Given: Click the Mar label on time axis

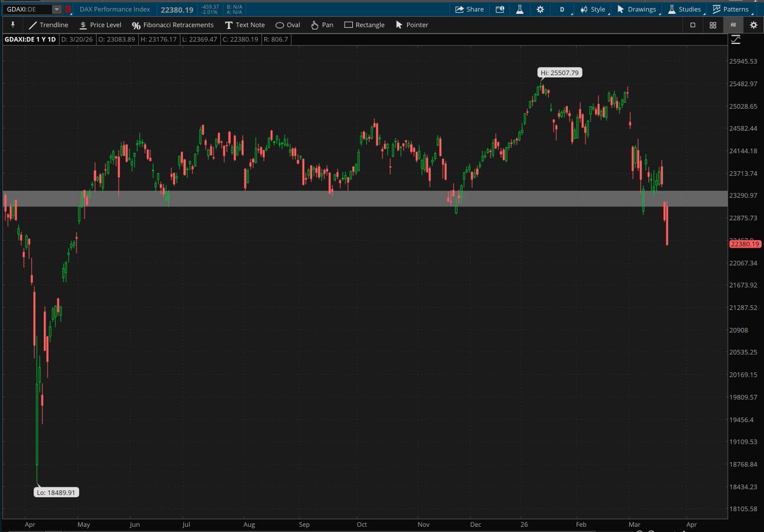Looking at the screenshot, I should click(x=635, y=526).
